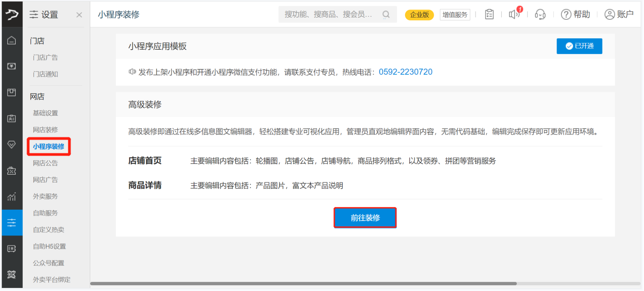This screenshot has width=644, height=291.
Task: Open the statistics chart icon in sidebar
Action: click(x=12, y=197)
